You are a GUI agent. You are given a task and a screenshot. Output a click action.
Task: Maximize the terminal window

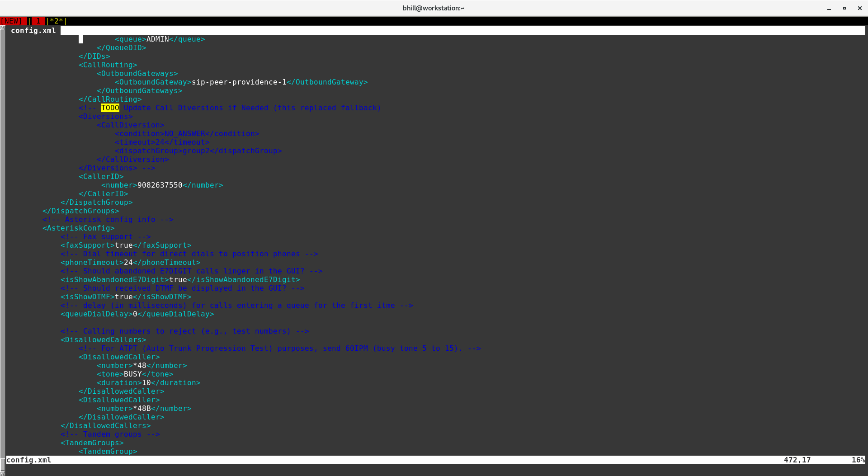pos(844,8)
